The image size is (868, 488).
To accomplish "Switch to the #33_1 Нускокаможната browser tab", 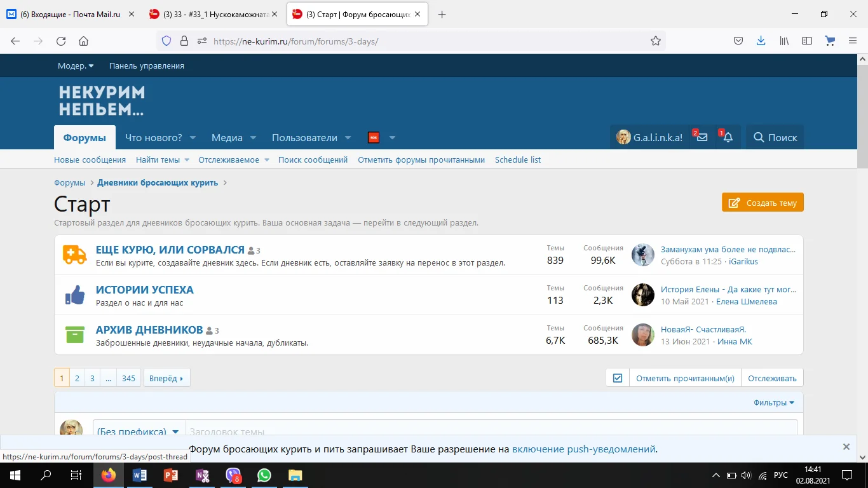I will point(214,14).
